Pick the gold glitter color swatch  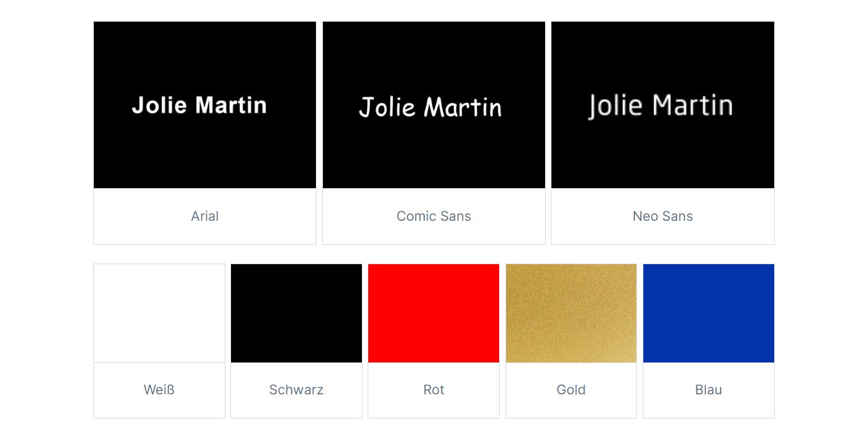571,313
